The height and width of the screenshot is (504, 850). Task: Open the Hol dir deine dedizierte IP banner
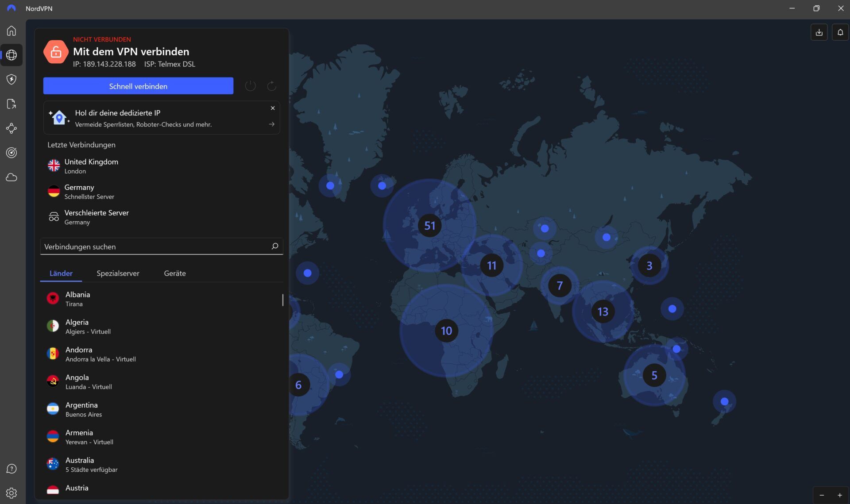[162, 118]
